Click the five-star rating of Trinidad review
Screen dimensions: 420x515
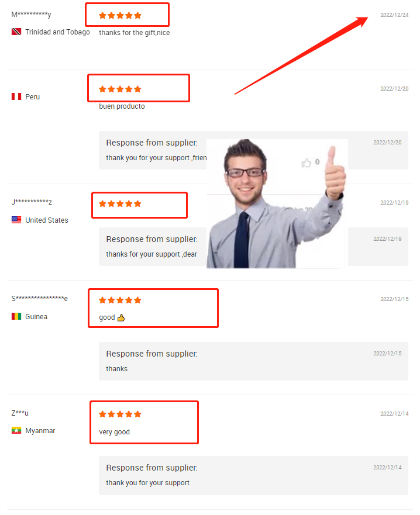[120, 15]
